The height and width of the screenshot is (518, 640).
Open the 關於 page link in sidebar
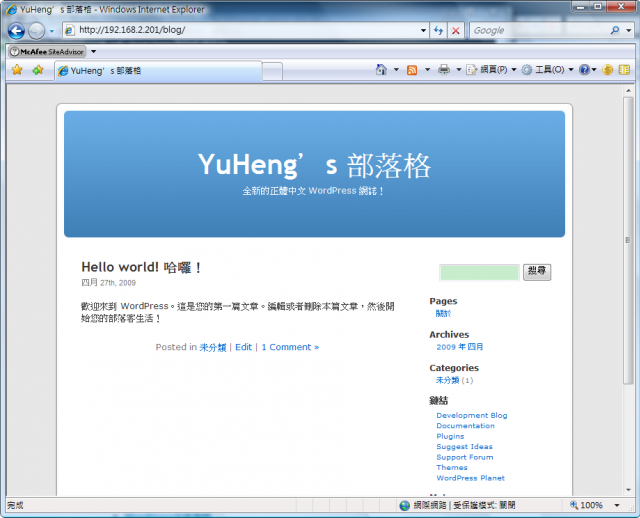[x=443, y=313]
